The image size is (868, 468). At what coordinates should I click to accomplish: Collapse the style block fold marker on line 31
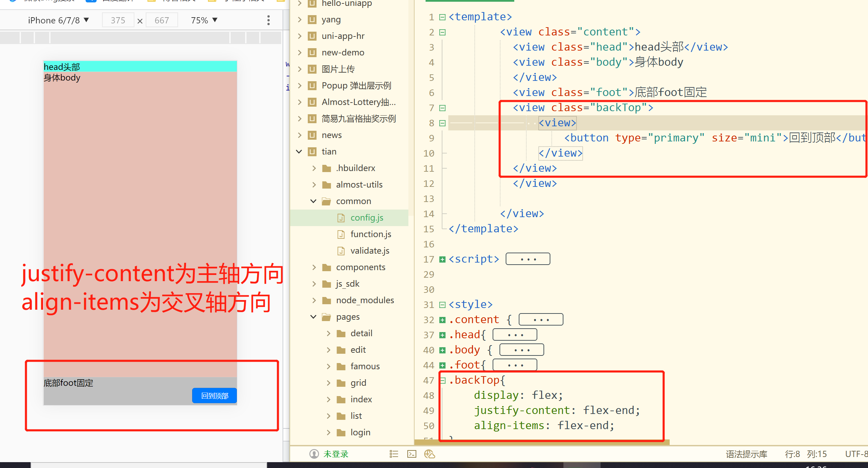(442, 305)
